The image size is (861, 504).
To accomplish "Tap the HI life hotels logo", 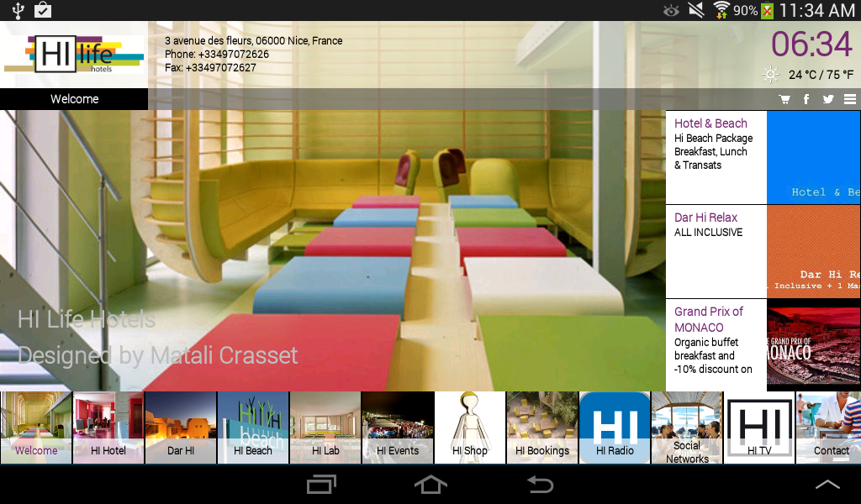I will pos(74,55).
